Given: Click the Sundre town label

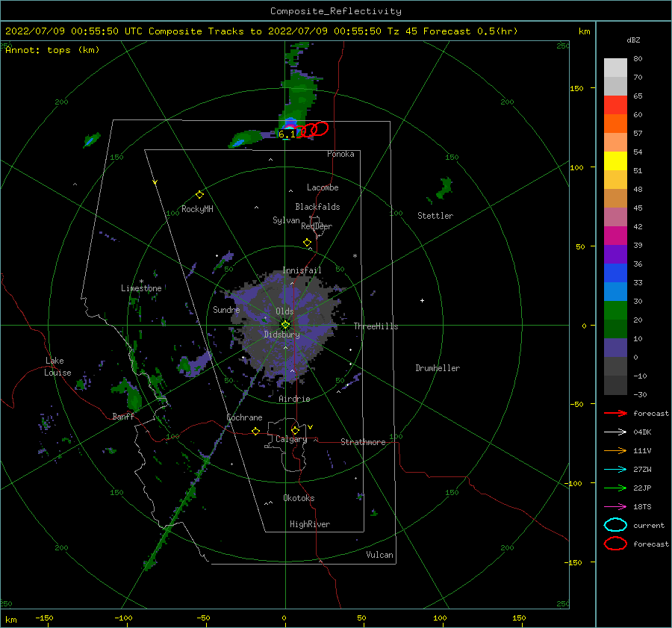Looking at the screenshot, I should [226, 309].
